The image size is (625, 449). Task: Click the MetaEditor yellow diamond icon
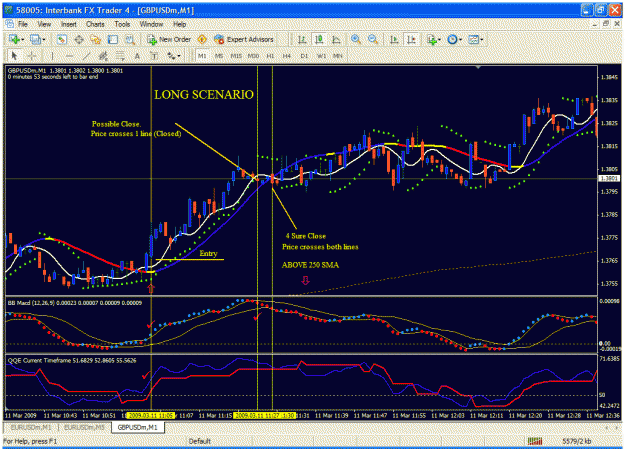[x=202, y=39]
